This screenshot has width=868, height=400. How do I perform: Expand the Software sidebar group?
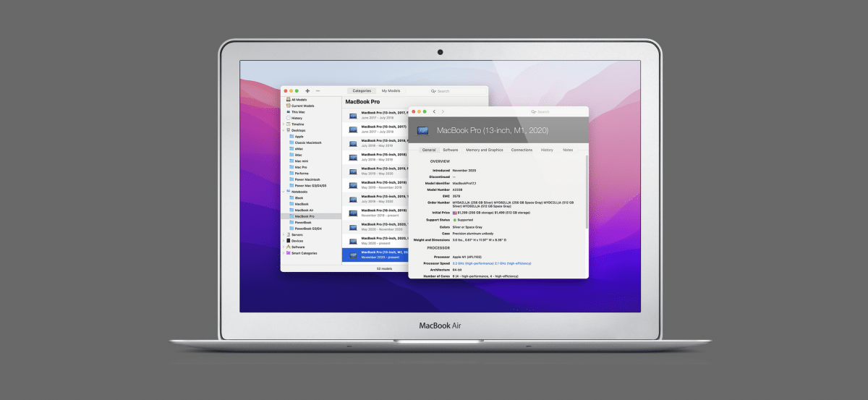[284, 247]
